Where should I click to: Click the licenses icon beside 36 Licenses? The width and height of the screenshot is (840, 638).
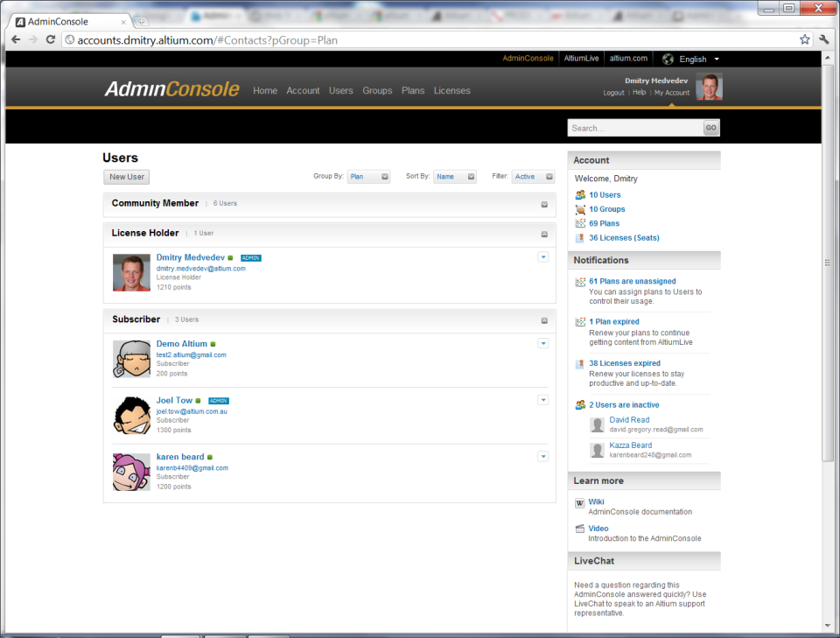pyautogui.click(x=580, y=238)
